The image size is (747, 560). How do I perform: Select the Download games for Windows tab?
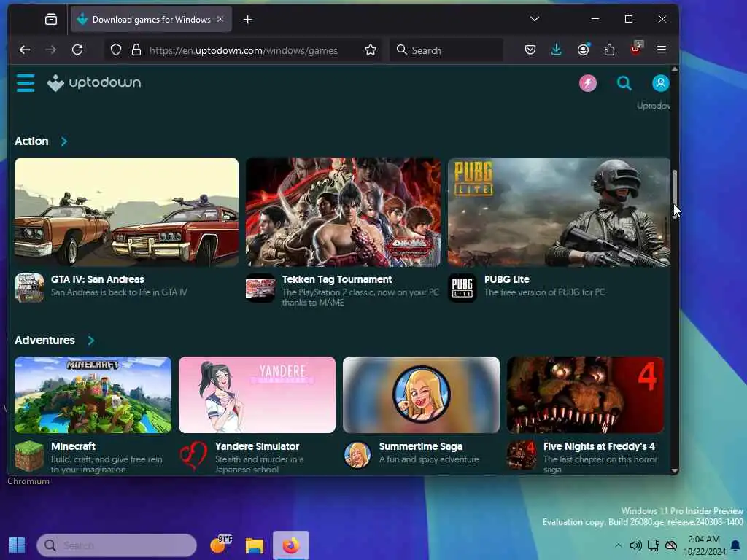pos(151,20)
